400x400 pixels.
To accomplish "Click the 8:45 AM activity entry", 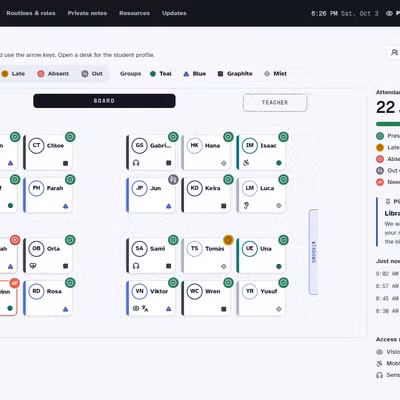I will pos(388,299).
